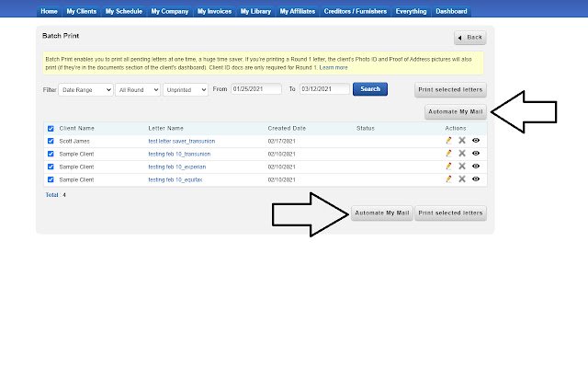Viewport: 588px width, 368px height.
Task: Open the My Clients tab
Action: click(82, 11)
